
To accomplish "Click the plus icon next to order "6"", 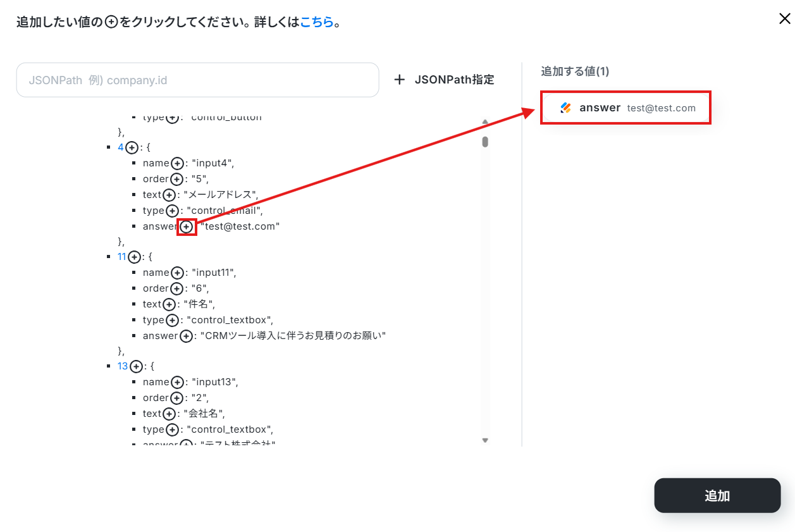I will click(x=176, y=288).
